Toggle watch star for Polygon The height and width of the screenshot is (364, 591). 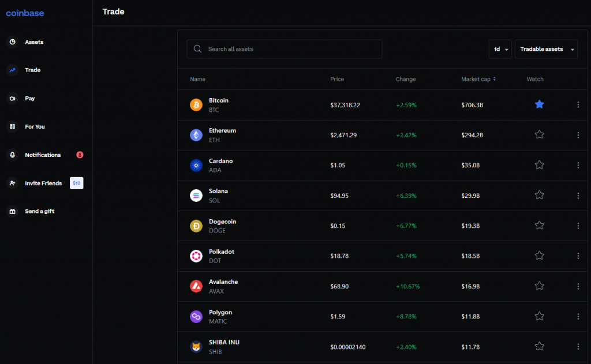[x=540, y=316]
